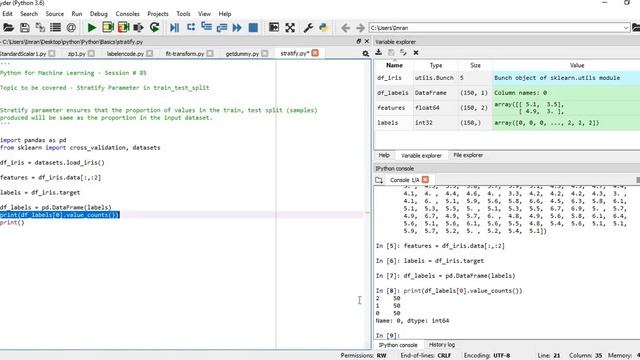Click the debugger Step into function icon
The width and height of the screenshot is (640, 360).
coord(206,28)
